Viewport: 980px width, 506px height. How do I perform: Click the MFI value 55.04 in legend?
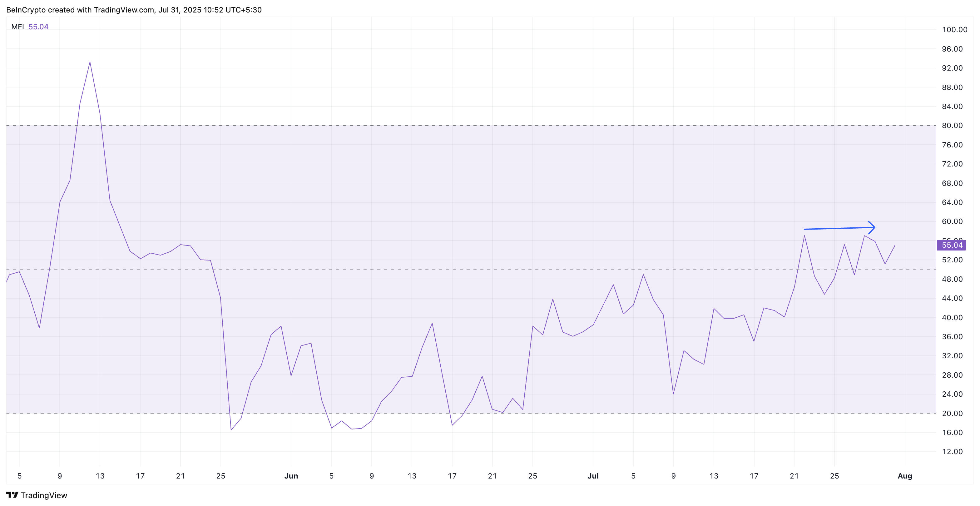(x=38, y=27)
